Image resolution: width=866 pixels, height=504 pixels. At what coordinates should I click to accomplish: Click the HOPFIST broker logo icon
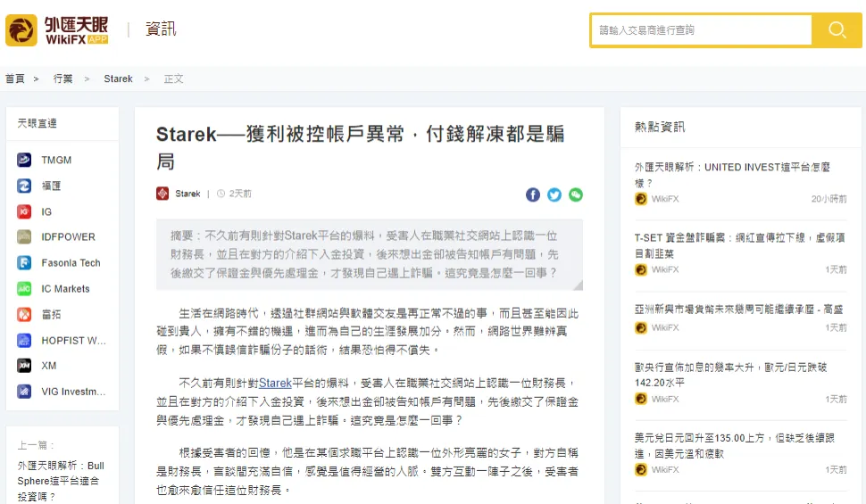pyautogui.click(x=24, y=340)
